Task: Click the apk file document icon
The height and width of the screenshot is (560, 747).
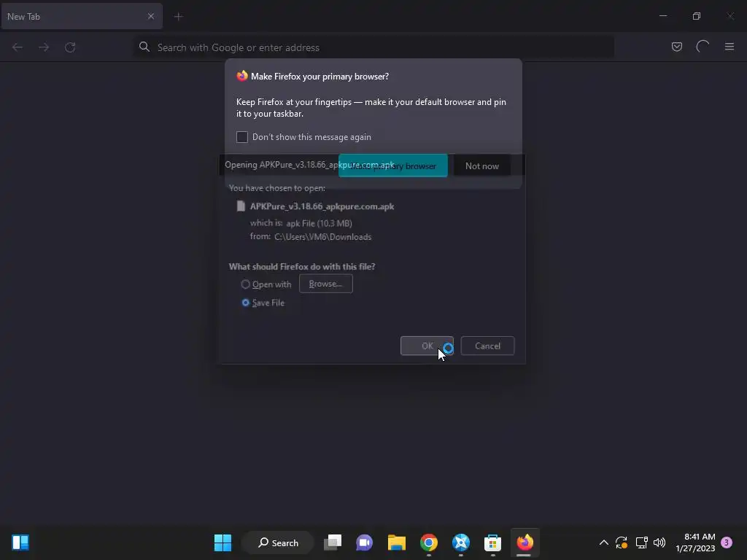Action: pyautogui.click(x=241, y=206)
